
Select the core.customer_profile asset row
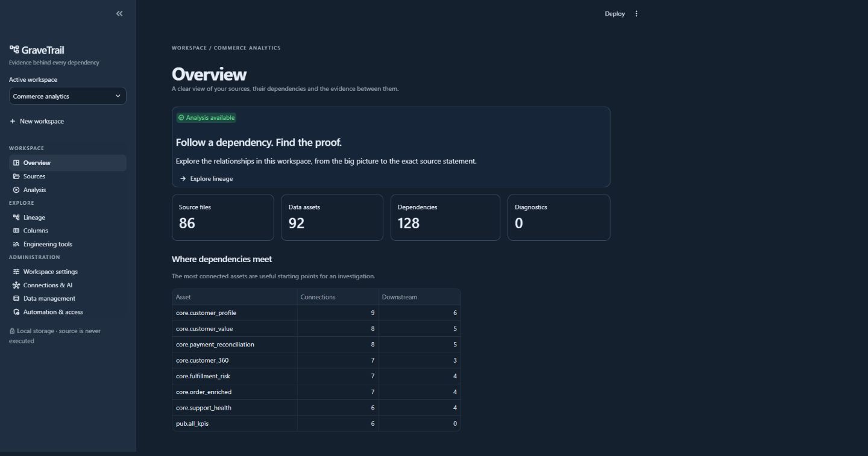(x=316, y=313)
